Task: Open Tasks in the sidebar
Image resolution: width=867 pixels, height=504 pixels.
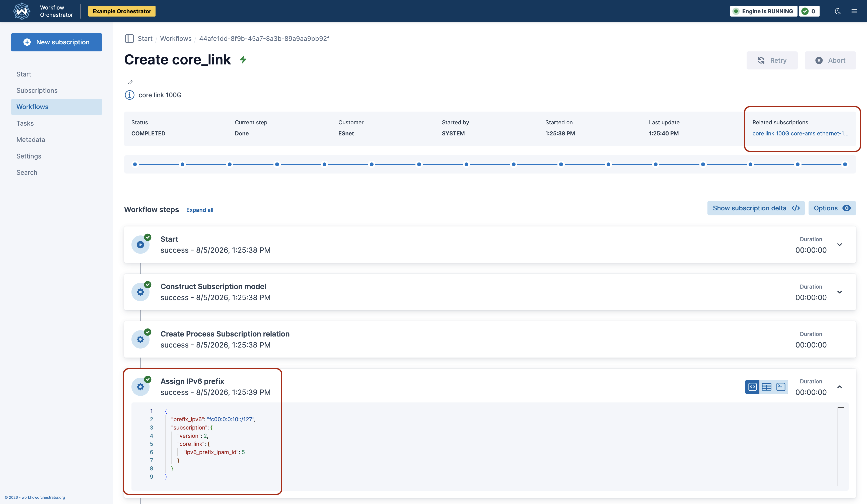Action: pyautogui.click(x=25, y=123)
